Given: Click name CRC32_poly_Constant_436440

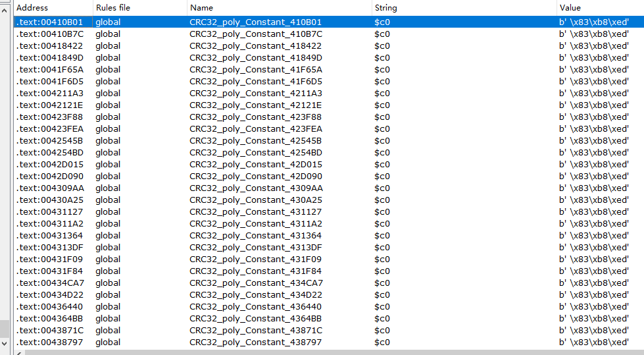Looking at the screenshot, I should point(256,307).
